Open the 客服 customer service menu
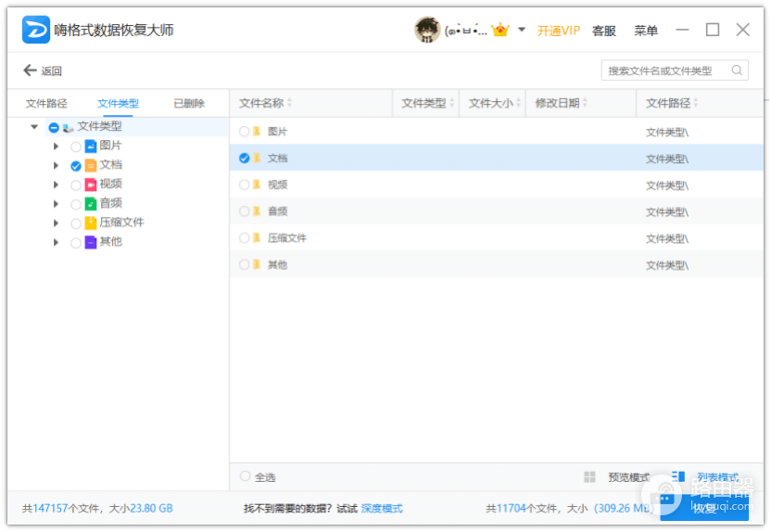Viewport: 771px width, 532px height. click(604, 31)
